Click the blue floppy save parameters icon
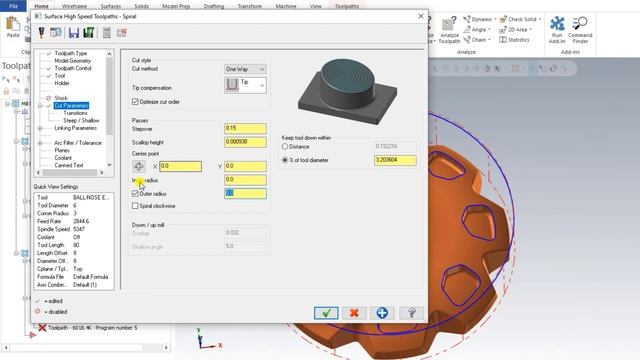 point(73,33)
